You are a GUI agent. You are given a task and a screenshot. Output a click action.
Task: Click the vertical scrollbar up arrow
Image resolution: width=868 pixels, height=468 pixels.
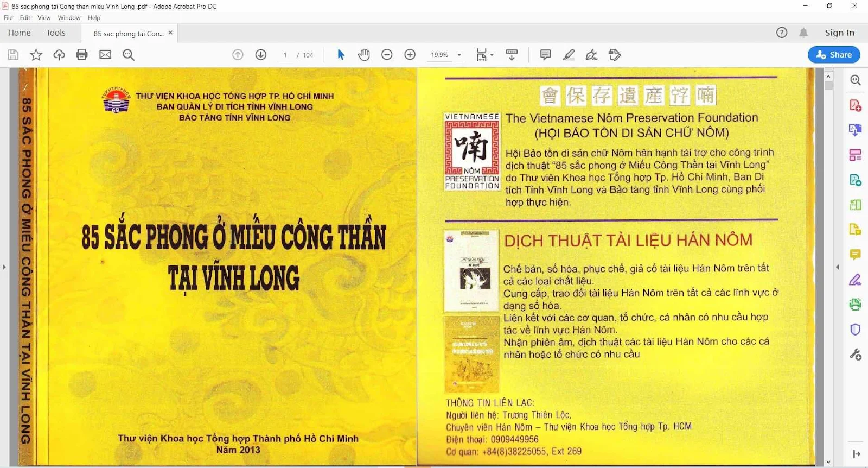(828, 77)
